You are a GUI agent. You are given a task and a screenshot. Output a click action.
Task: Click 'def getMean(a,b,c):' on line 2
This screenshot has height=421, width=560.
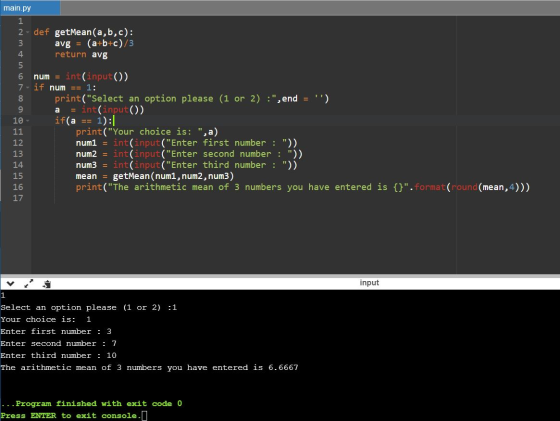(x=83, y=32)
